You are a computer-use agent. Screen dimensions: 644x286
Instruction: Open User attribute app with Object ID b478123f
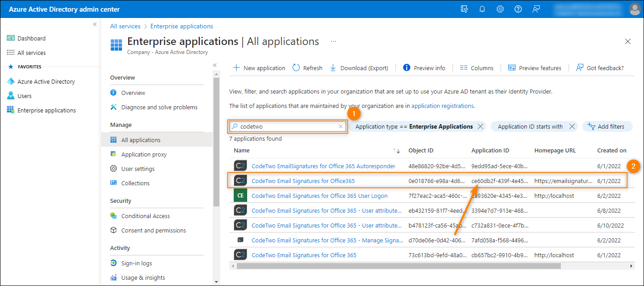tap(327, 225)
